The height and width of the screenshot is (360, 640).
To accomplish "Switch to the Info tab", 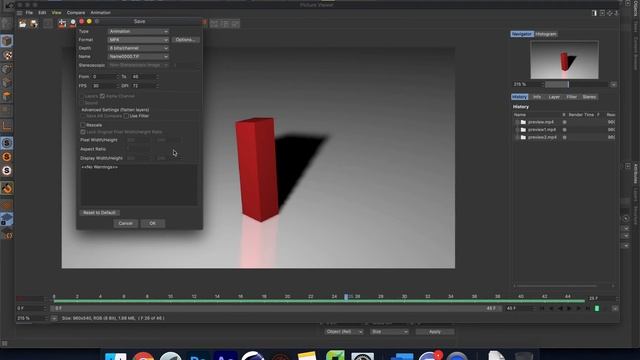I will [537, 97].
